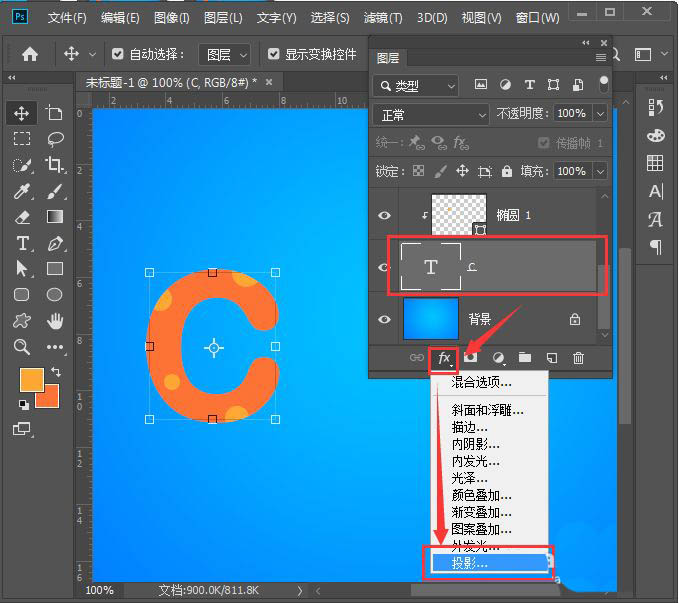Toggle the Auto-Select checkbox
679x603 pixels.
point(117,54)
